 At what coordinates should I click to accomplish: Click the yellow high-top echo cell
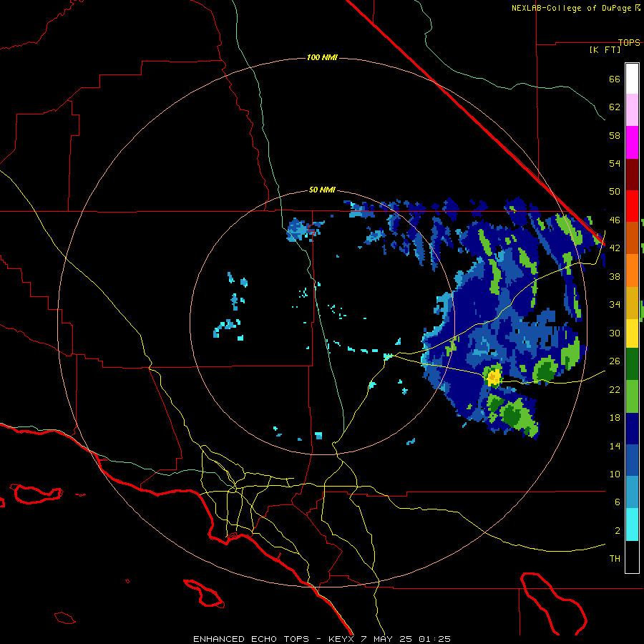pyautogui.click(x=494, y=376)
